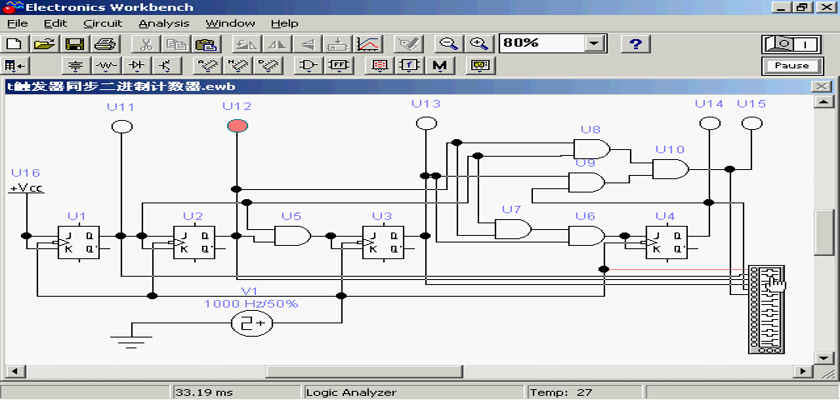Click horizontal scrollbar right arrow
Viewport: 840px width, 400px height.
pos(802,371)
